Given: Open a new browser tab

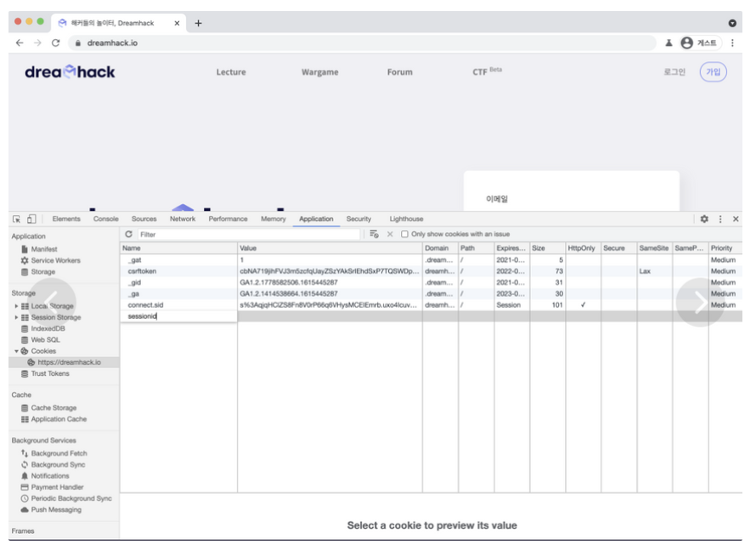Looking at the screenshot, I should (x=198, y=23).
